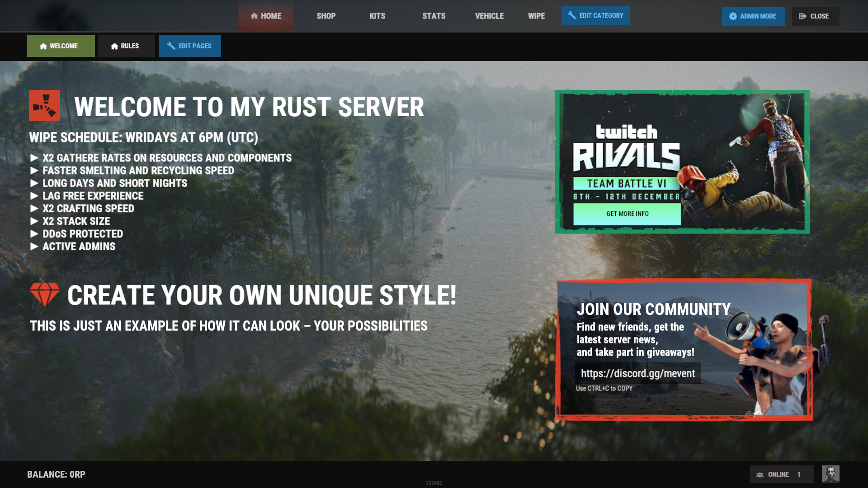This screenshot has height=488, width=868.
Task: Click the discord.gg/mevent link field
Action: coord(637,373)
